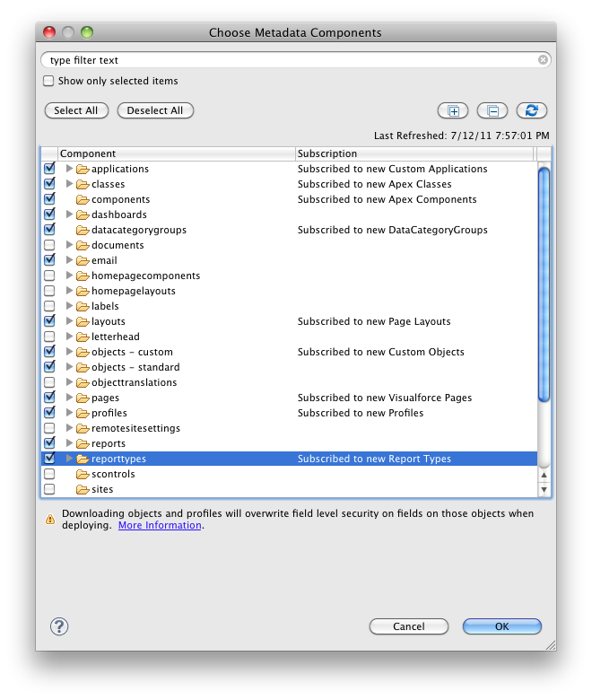Uncheck the layouts checkbox
Screen dimensions: 592x700
pos(49,321)
